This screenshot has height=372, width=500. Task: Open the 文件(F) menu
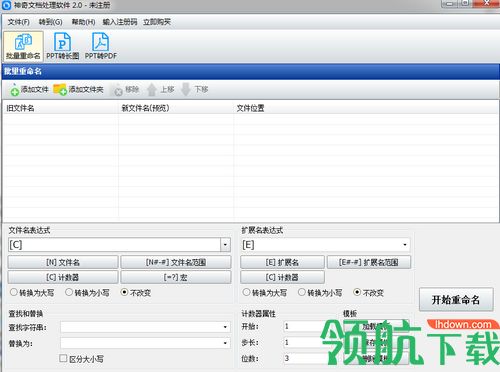point(19,22)
